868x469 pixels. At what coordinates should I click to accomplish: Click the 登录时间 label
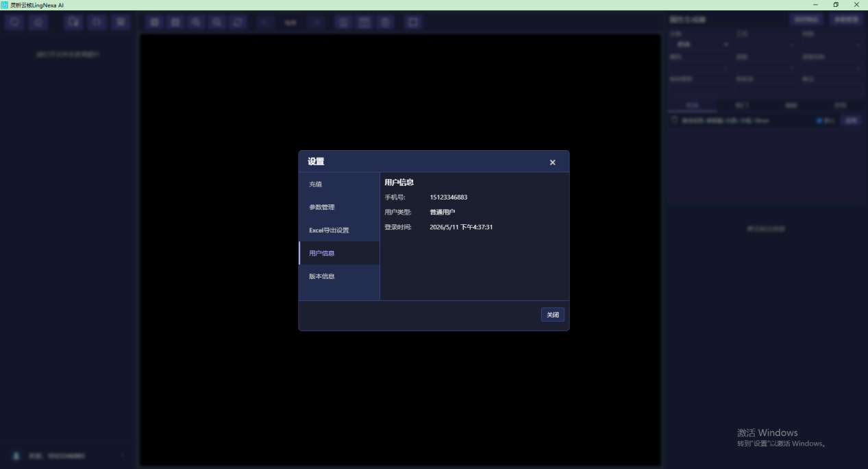(398, 227)
